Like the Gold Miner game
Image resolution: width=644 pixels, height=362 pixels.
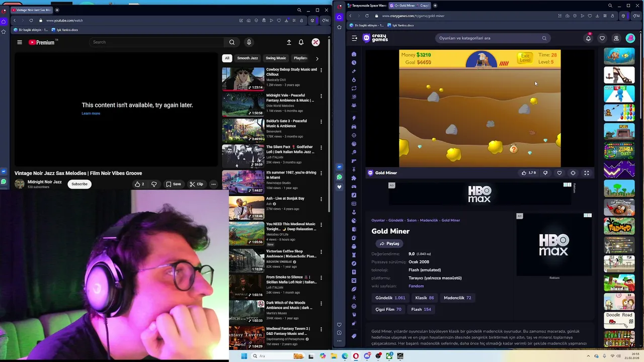point(528,173)
